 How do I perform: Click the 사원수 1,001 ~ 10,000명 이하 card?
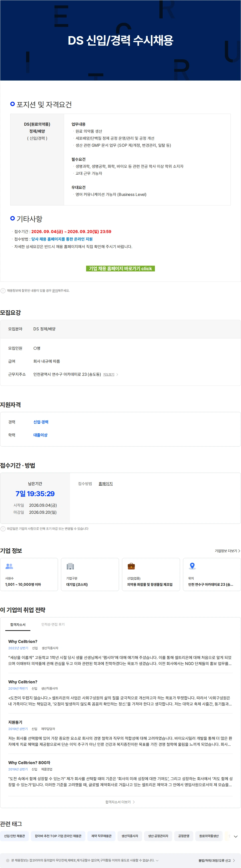(x=29, y=574)
